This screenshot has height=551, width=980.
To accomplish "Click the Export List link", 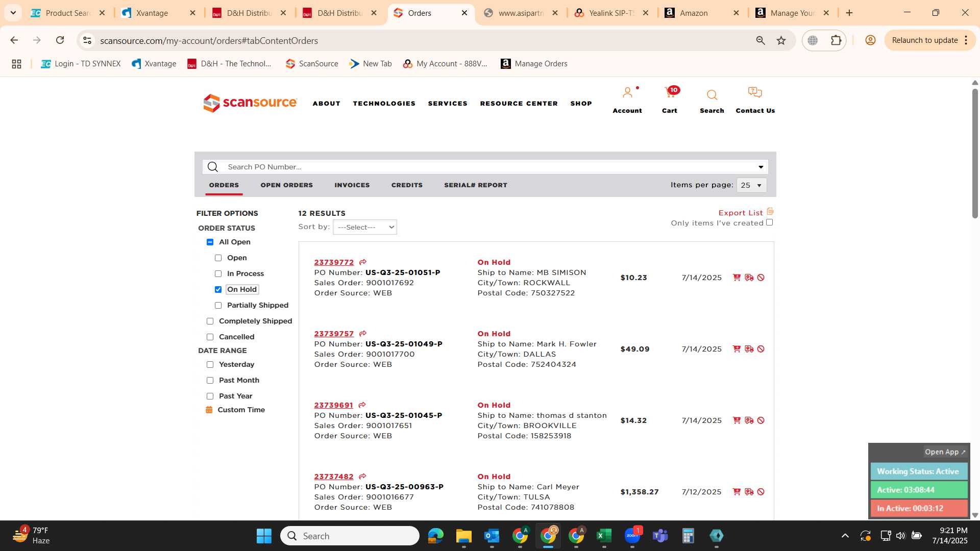I will 741,213.
